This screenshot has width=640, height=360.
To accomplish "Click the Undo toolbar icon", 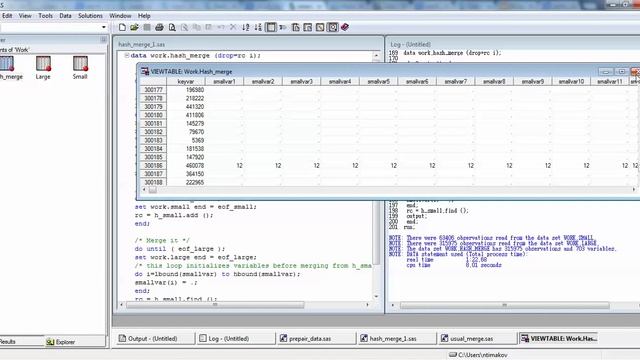I will coord(221,27).
